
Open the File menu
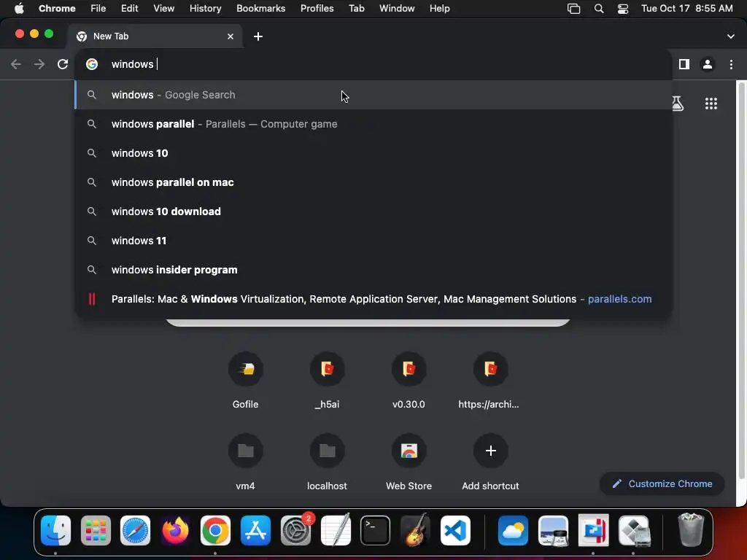coord(98,9)
